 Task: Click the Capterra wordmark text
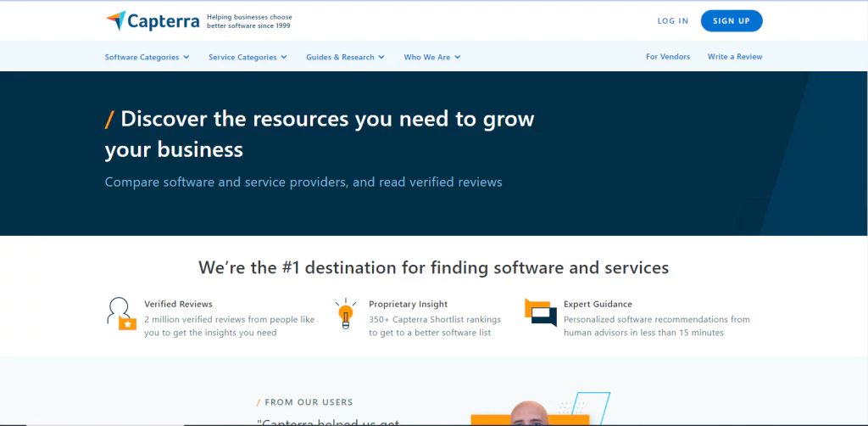[x=164, y=21]
